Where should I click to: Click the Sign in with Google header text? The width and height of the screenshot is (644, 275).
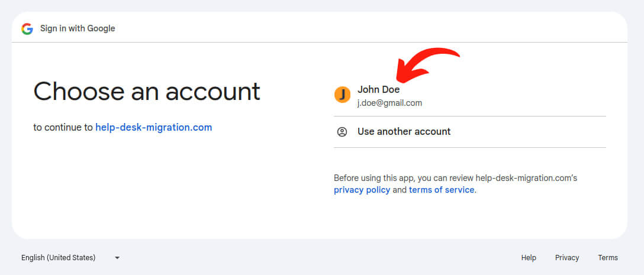pos(78,28)
